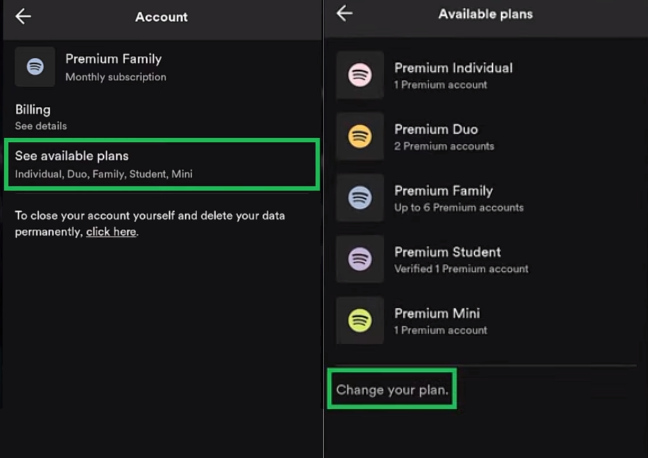Tap the 'Account' screen title
The height and width of the screenshot is (458, 648).
pyautogui.click(x=161, y=17)
